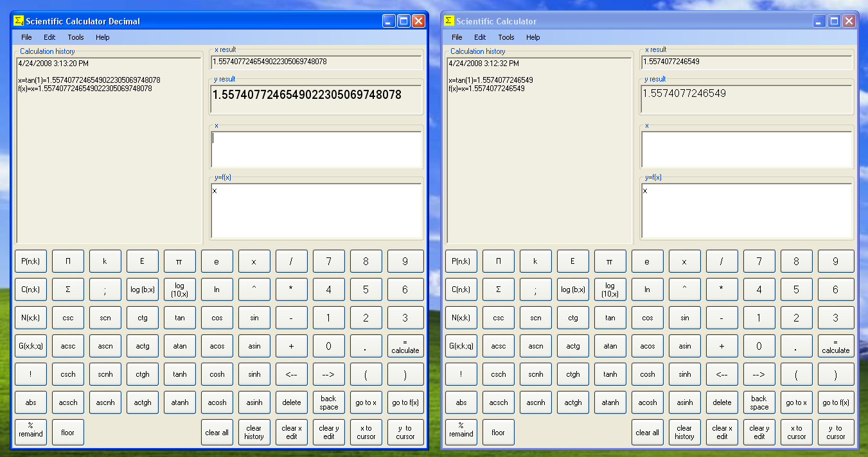Viewport: 868px width, 457px height.
Task: Click the asin button in right calculator
Action: [x=685, y=346]
